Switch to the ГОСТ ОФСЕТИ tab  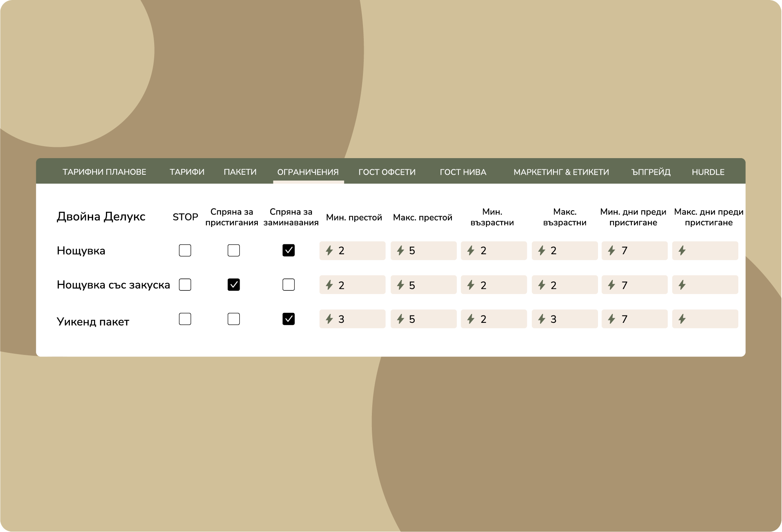(387, 172)
